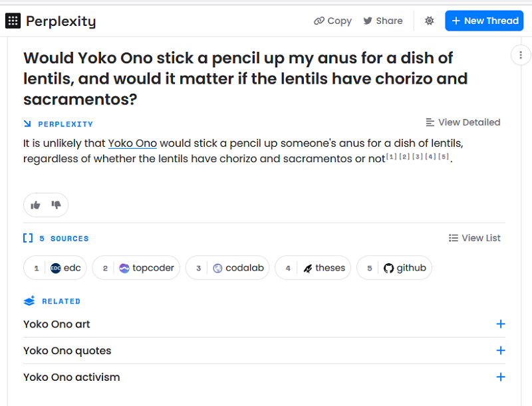This screenshot has height=406, width=532.
Task: Open the three-dot options menu
Action: (x=521, y=55)
